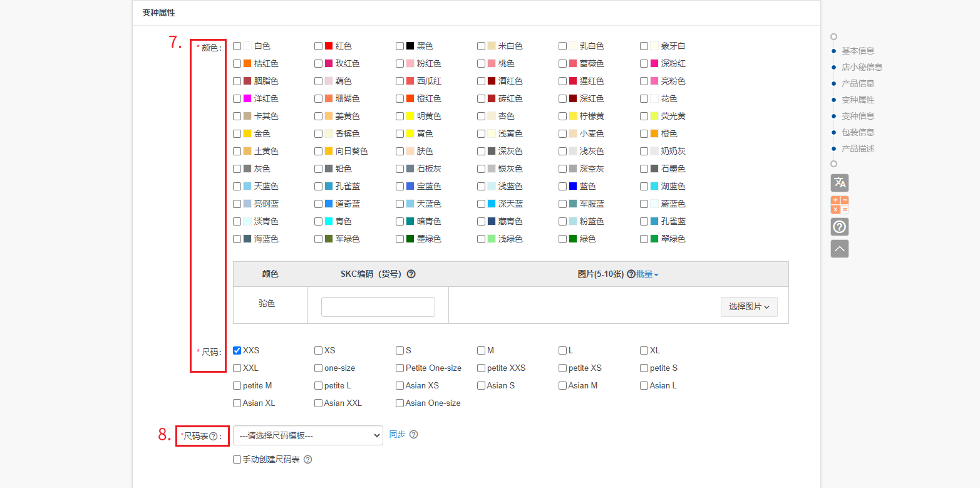Tick the 翠绿色 checkbox
The height and width of the screenshot is (488, 980).
[x=644, y=239]
